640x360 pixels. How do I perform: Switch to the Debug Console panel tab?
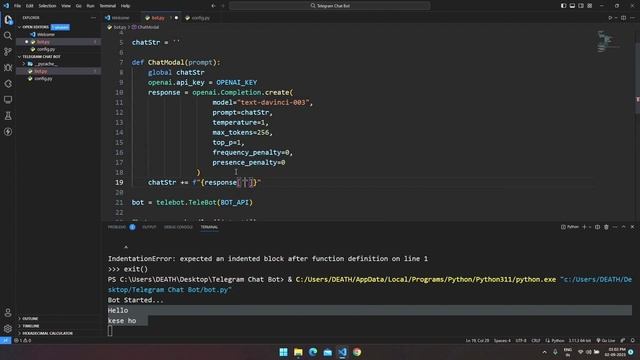(x=178, y=227)
